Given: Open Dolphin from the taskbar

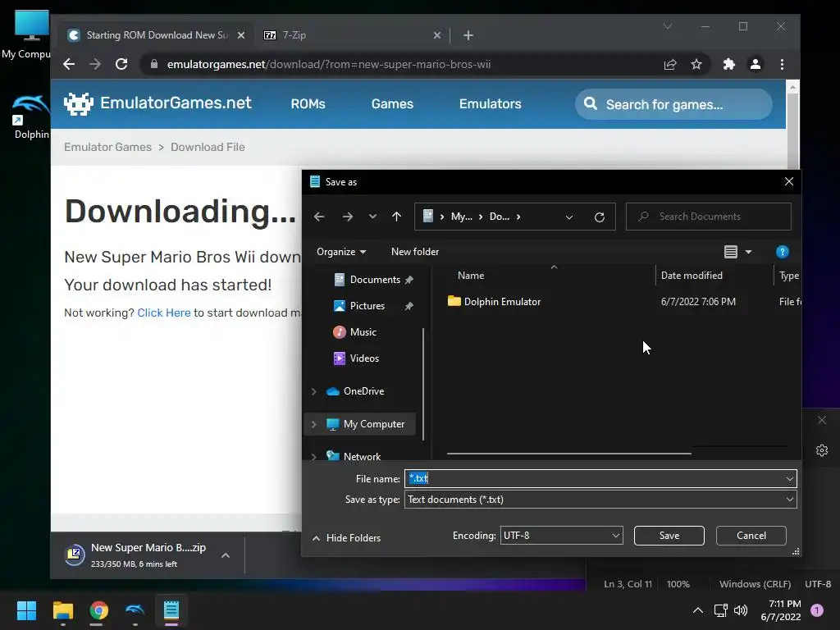Looking at the screenshot, I should (x=135, y=610).
